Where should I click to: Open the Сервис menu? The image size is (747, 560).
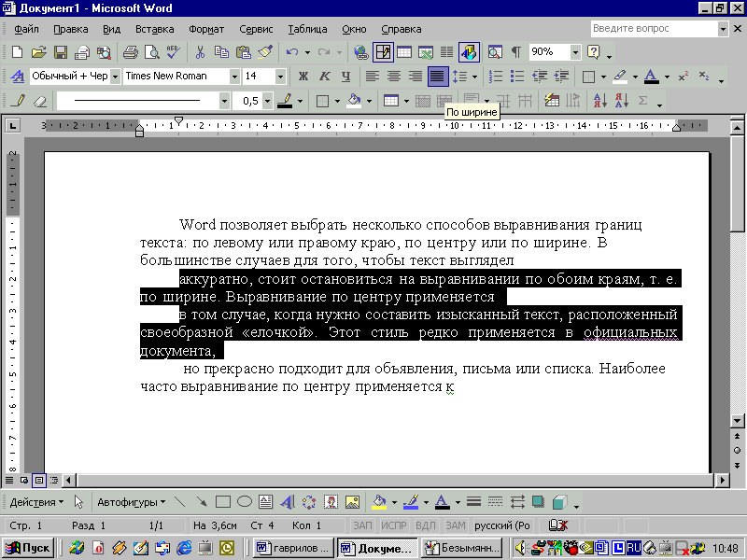click(256, 29)
